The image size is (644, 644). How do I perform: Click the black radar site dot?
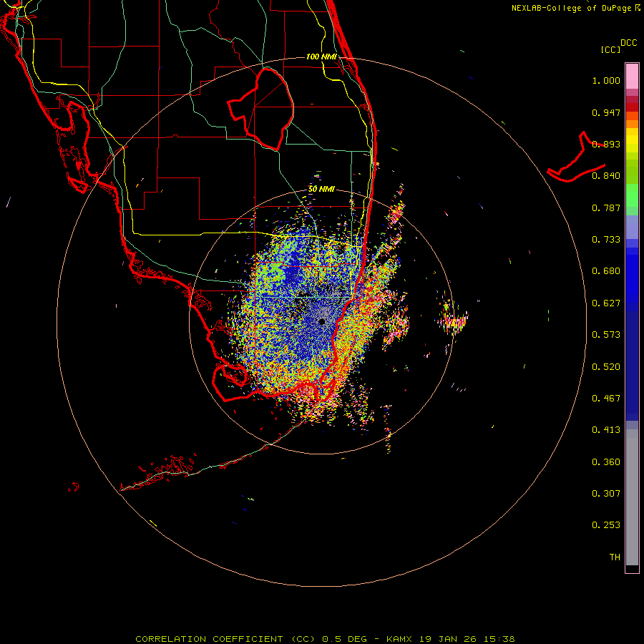coord(322,321)
